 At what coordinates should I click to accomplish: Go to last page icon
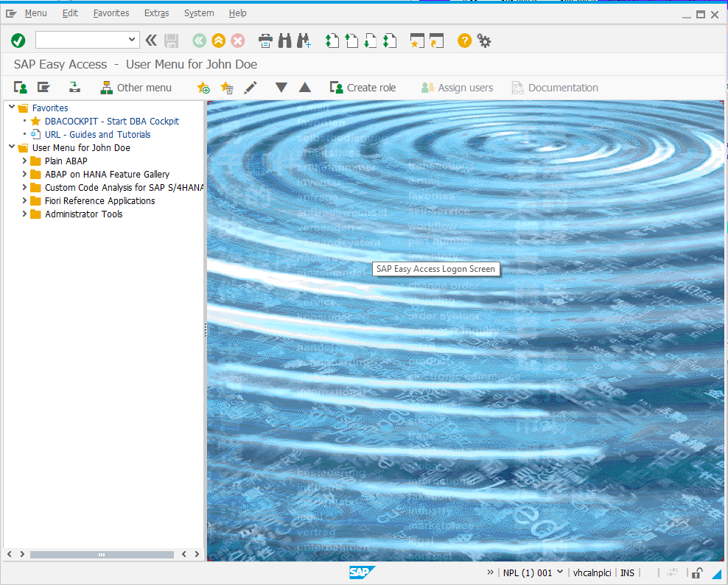tap(390, 41)
